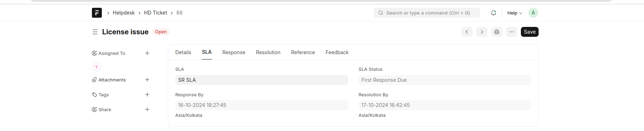
Task: Focus the search or command bar
Action: pos(427,13)
